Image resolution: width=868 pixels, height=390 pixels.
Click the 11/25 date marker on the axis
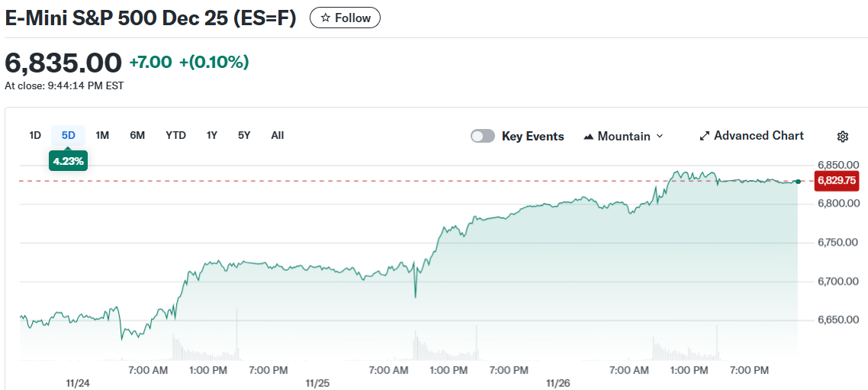click(317, 383)
